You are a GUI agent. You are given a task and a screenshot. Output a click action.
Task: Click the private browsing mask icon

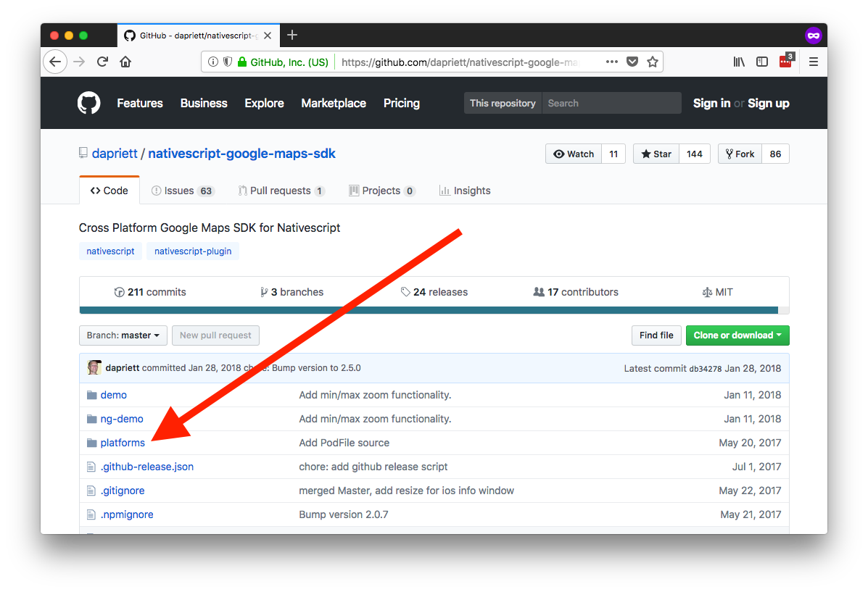click(813, 36)
